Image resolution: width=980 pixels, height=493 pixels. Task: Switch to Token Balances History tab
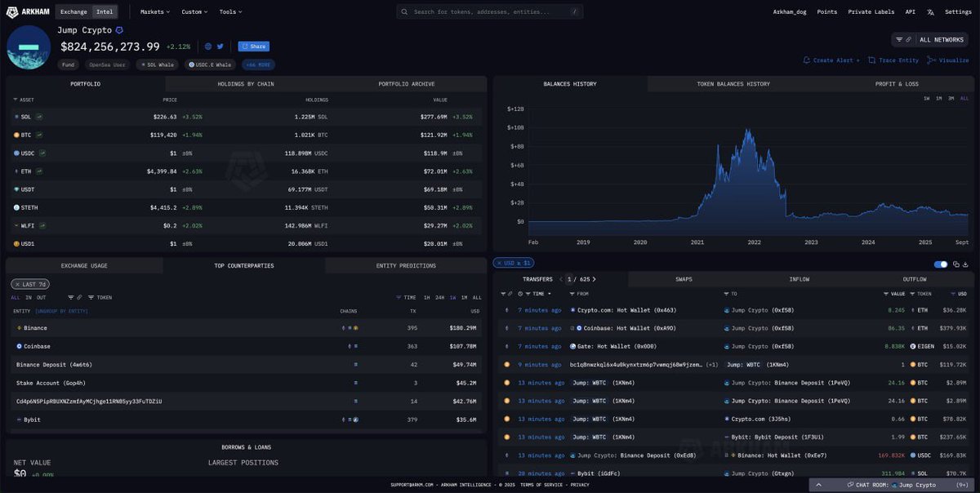pos(733,84)
